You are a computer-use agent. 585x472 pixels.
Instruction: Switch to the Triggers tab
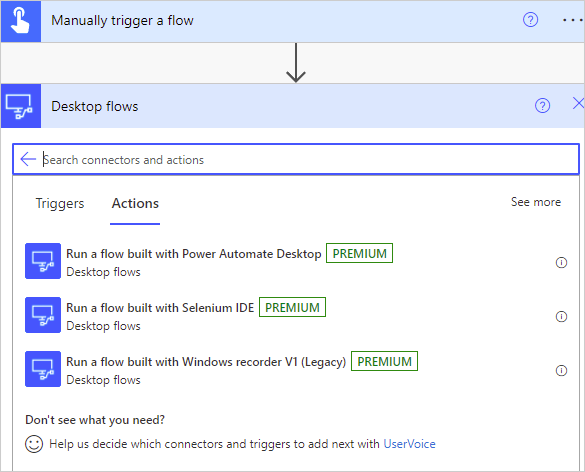tap(60, 204)
